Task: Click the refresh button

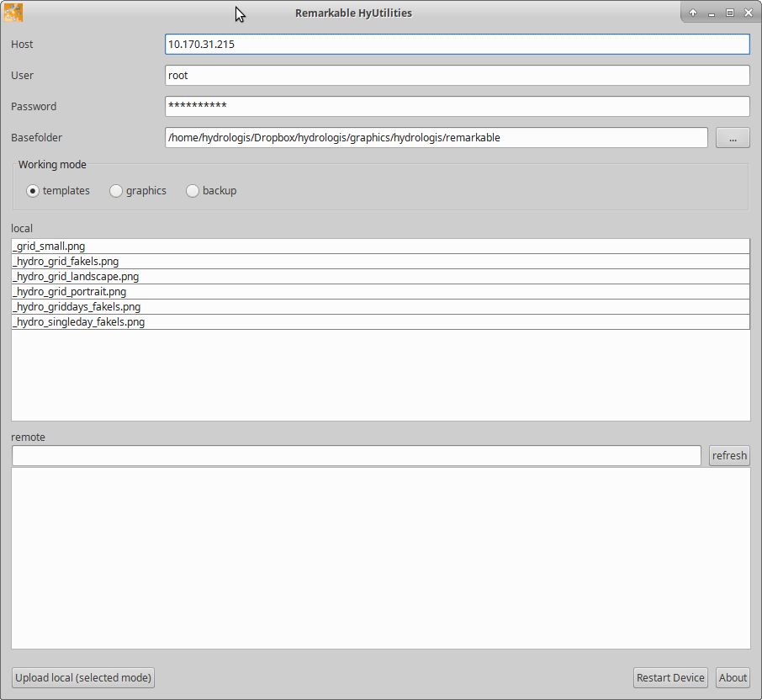Action: click(729, 455)
